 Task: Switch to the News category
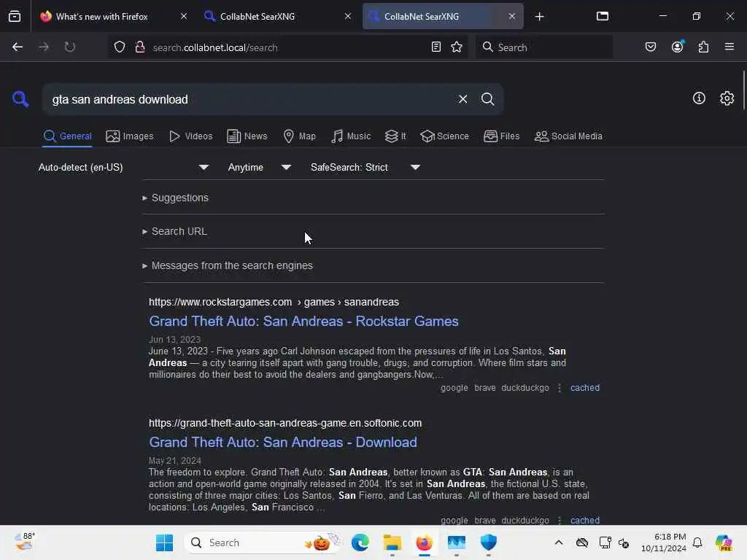point(247,136)
